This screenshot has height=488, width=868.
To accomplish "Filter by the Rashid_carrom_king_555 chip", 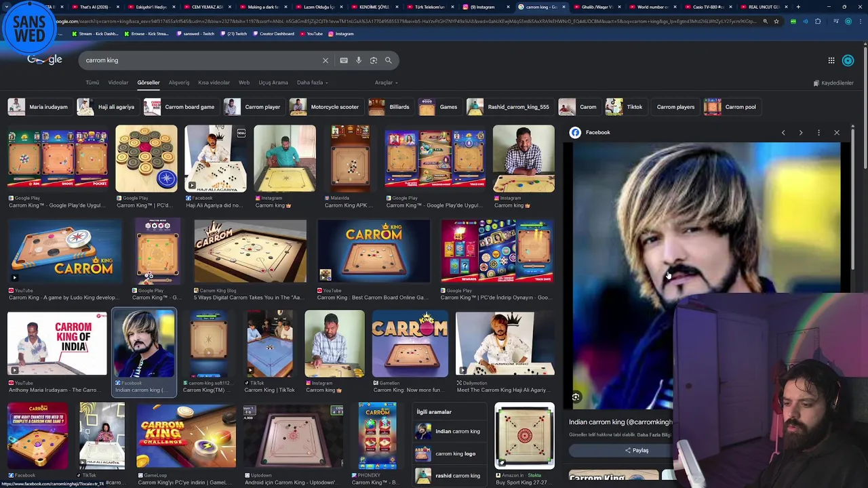I will [509, 107].
